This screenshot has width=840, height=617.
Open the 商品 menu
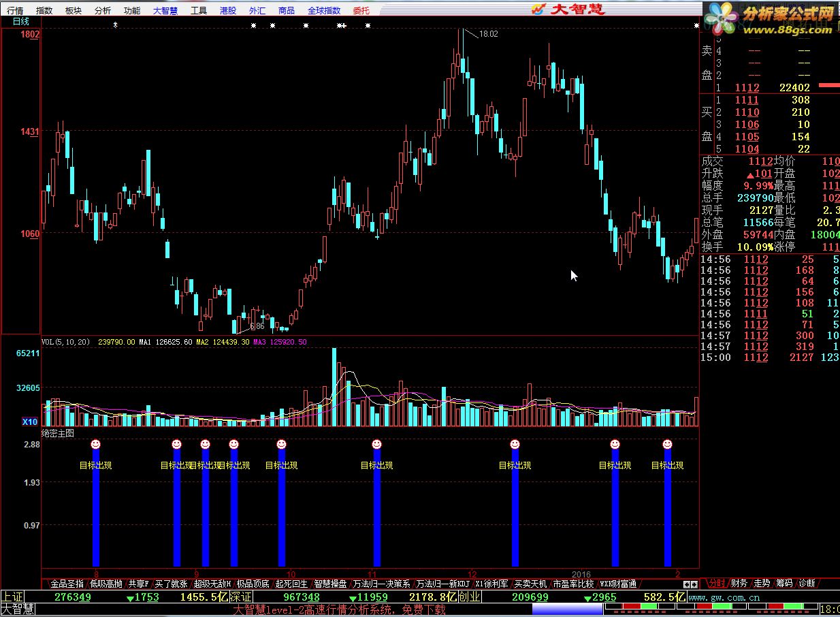287,10
